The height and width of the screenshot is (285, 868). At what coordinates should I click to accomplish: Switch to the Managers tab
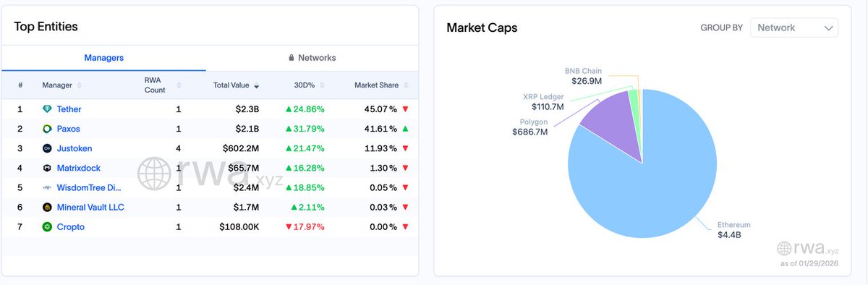click(x=103, y=58)
